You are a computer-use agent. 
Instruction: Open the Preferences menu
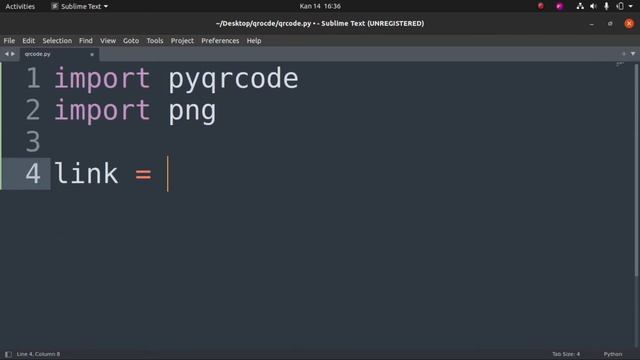pos(220,41)
